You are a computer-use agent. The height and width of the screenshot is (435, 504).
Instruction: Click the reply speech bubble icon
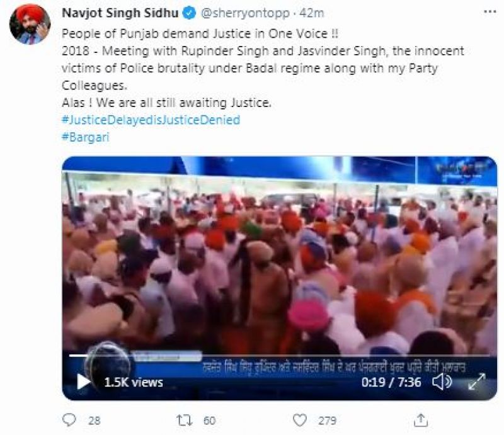70,419
